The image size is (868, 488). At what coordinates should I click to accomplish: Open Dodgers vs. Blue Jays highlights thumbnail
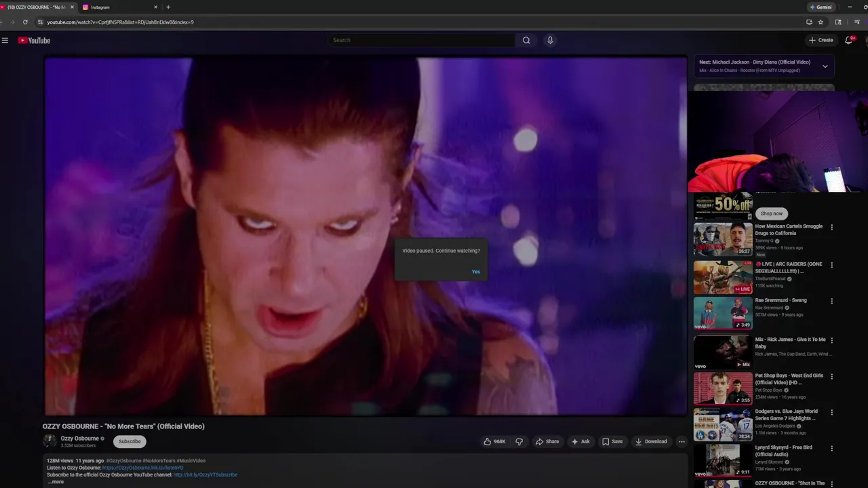(x=723, y=425)
